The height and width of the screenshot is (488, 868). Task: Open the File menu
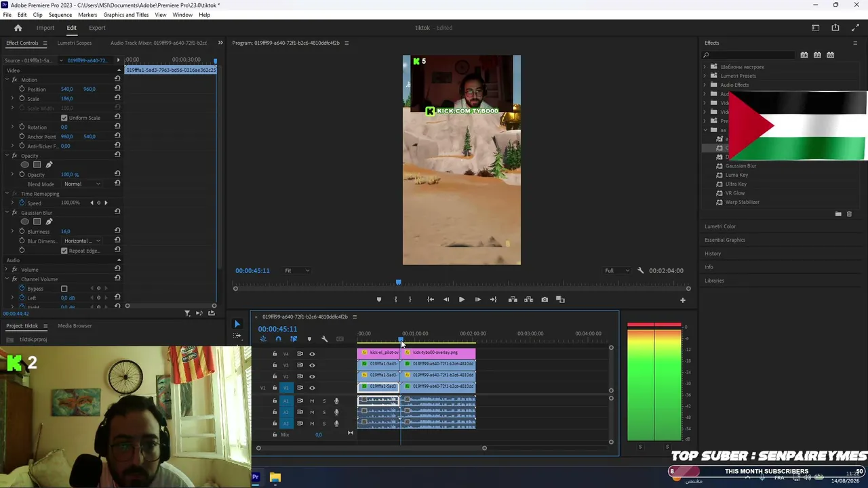[x=7, y=15]
